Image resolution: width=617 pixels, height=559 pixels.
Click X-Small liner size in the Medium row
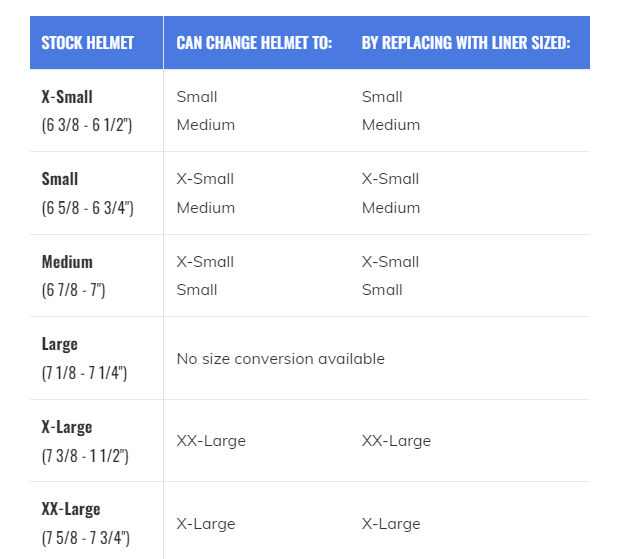(390, 262)
